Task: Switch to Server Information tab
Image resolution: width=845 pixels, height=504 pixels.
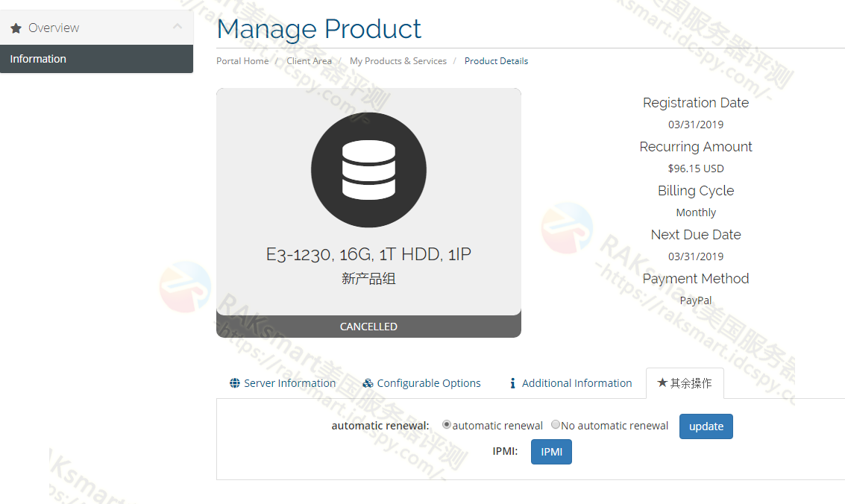Action: pyautogui.click(x=283, y=383)
